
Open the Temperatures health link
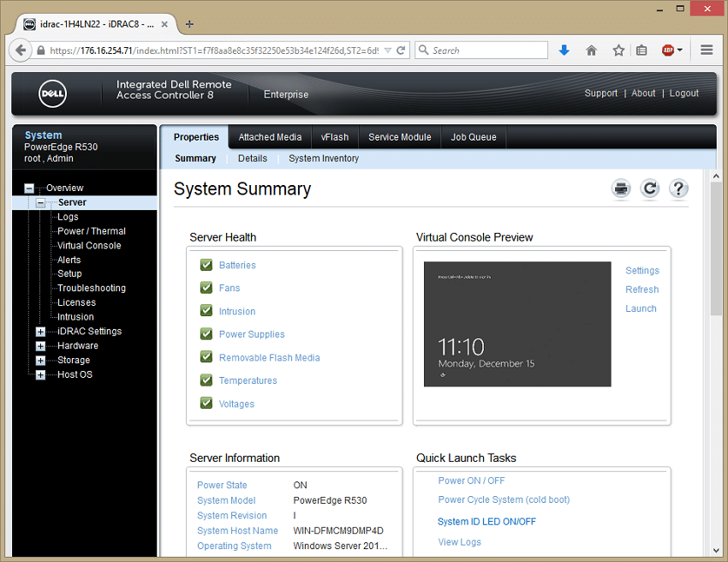coord(248,380)
